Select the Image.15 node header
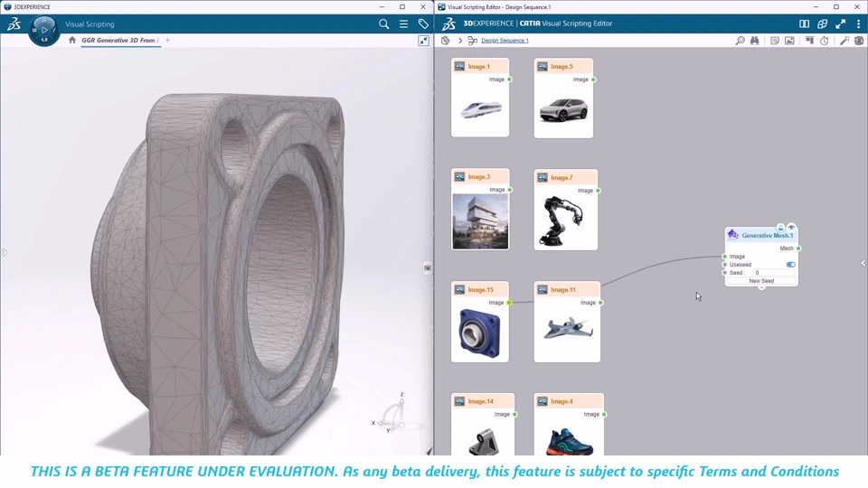This screenshot has width=868, height=488. point(480,290)
